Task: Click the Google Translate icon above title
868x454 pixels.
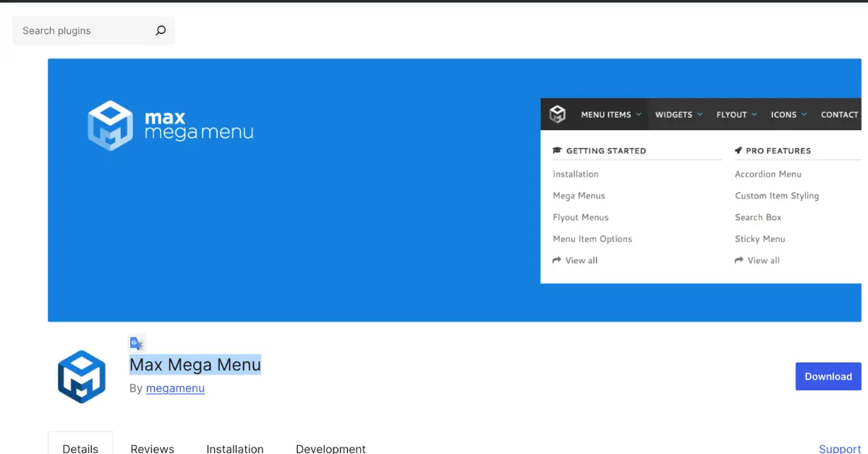Action: [137, 343]
